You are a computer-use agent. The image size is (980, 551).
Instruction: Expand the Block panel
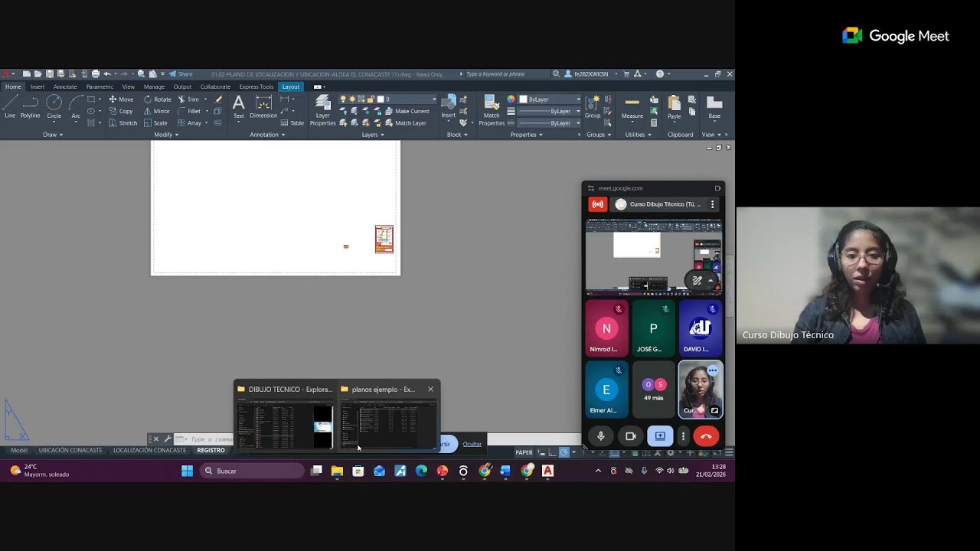pos(457,135)
